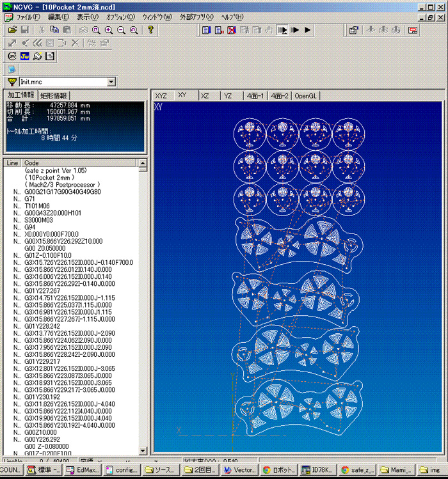Image resolution: width=448 pixels, height=479 pixels.
Task: Click the yellow question mark help icon
Action: click(151, 30)
